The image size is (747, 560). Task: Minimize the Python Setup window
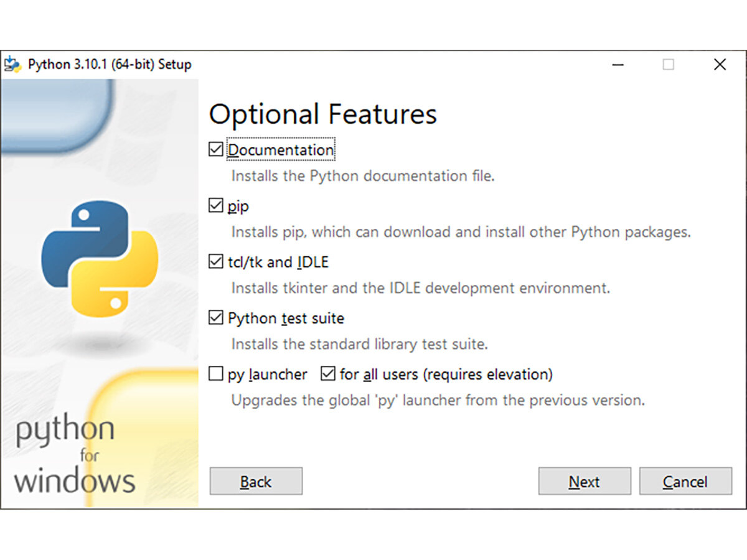[x=618, y=64]
